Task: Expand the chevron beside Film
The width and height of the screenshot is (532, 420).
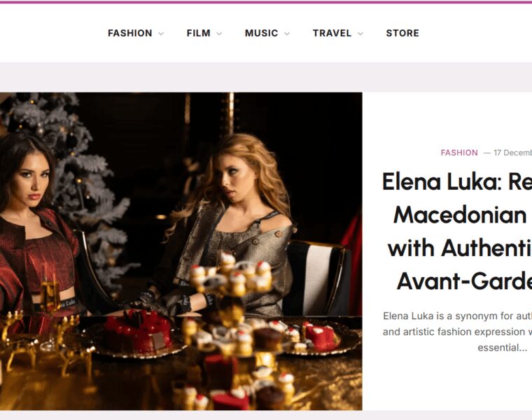Action: click(219, 34)
